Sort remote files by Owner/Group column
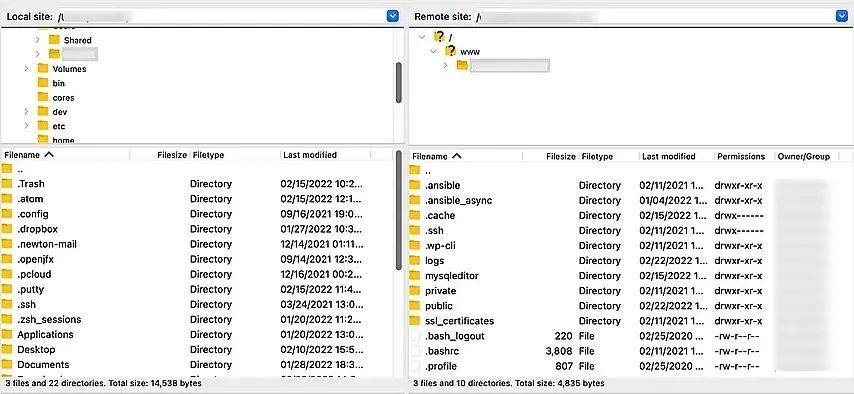Image resolution: width=854 pixels, height=394 pixels. 804,156
